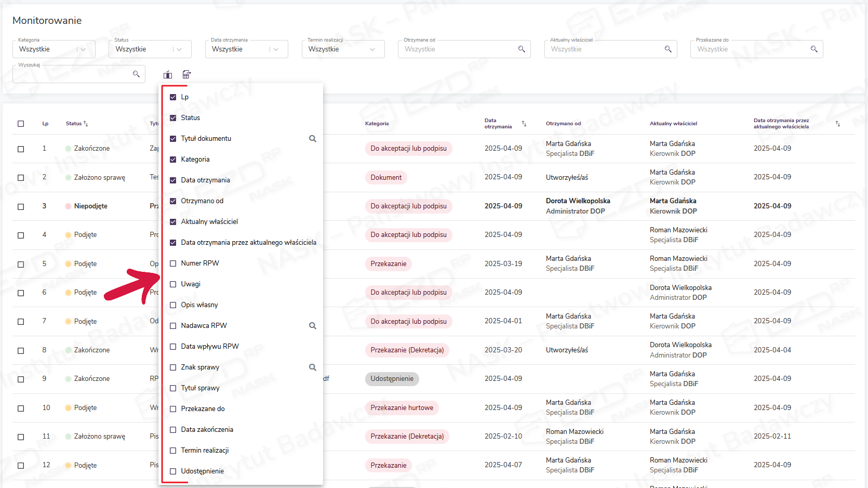Open the column visibility chooser icon
The image size is (868, 488).
coord(168,75)
